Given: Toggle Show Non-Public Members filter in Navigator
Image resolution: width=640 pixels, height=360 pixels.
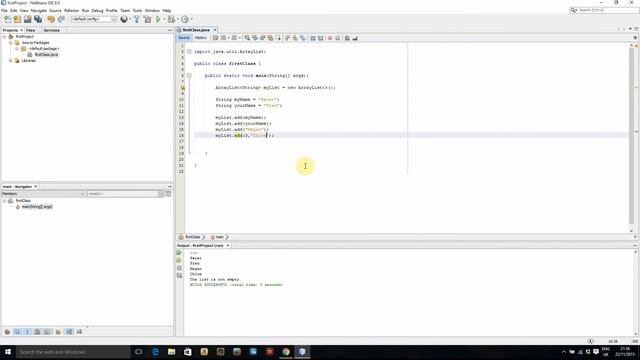Looking at the screenshot, I should pyautogui.click(x=38, y=332).
